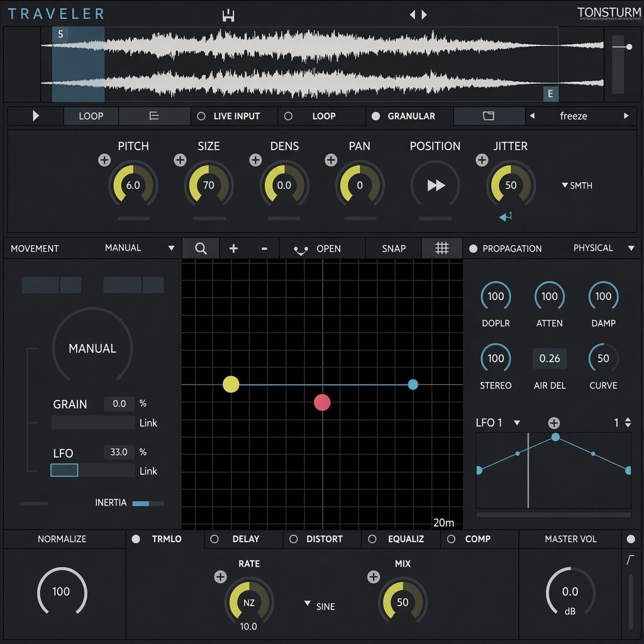
Task: Add modulation to PAN knob
Action: pos(331,160)
